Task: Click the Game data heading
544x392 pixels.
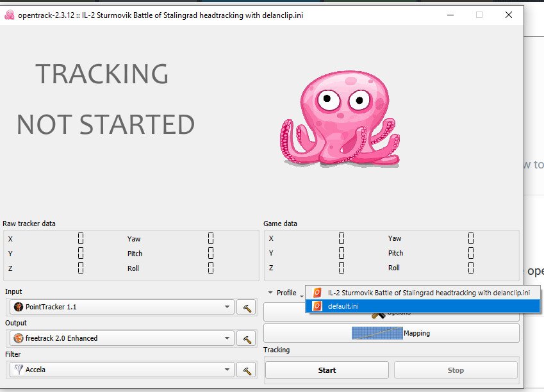Action: pyautogui.click(x=280, y=224)
